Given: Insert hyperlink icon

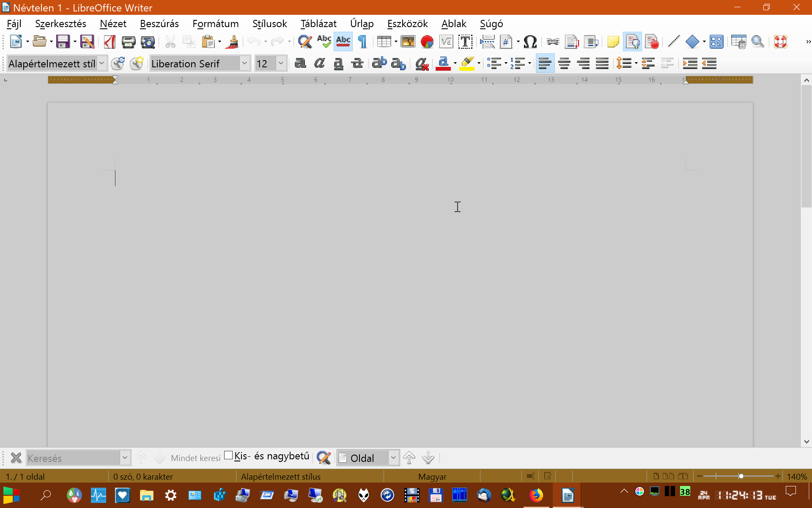Looking at the screenshot, I should (x=552, y=41).
